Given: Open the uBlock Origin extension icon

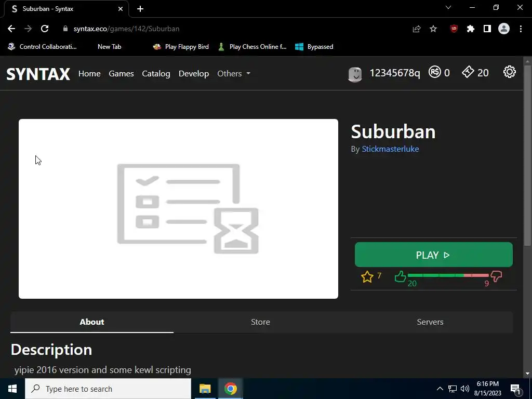Looking at the screenshot, I should click(454, 29).
